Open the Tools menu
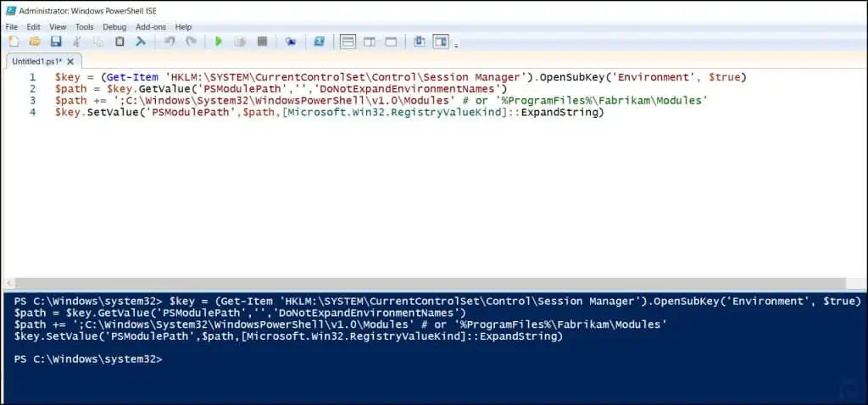 [x=85, y=26]
